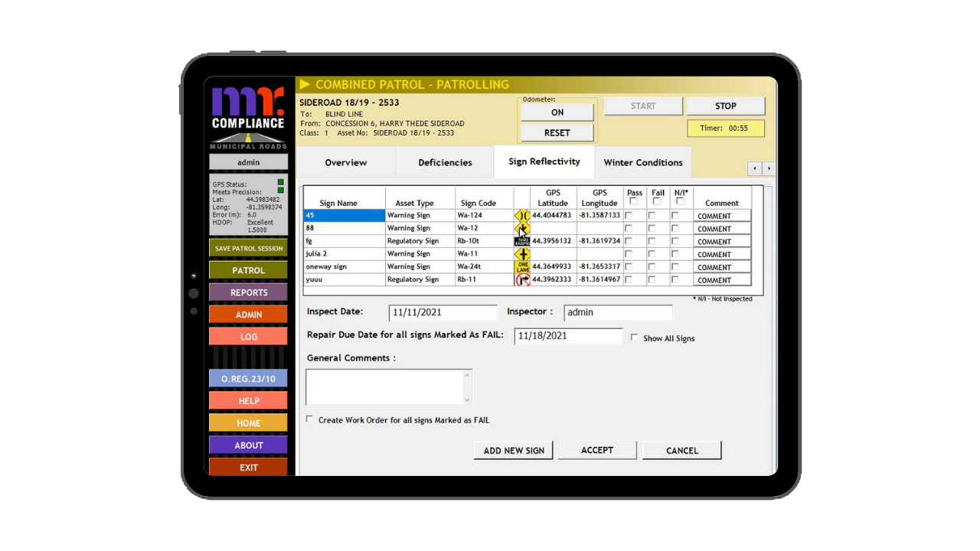Open COMMENT for sign fg

[x=723, y=242]
